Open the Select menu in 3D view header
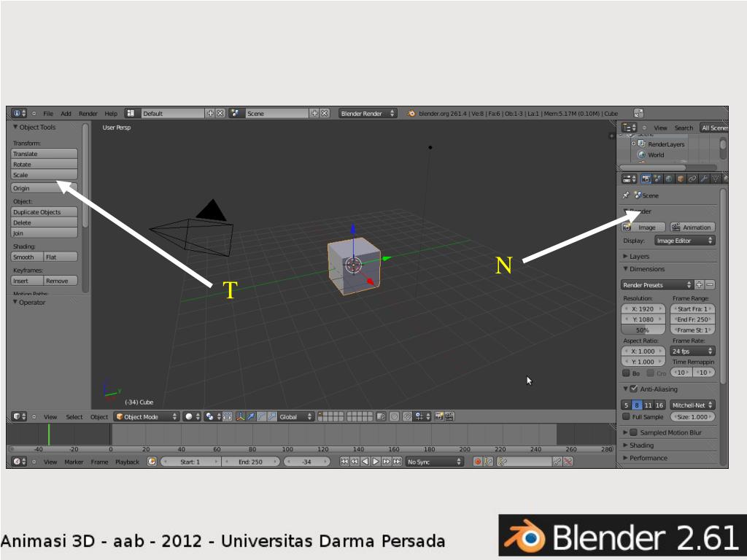This screenshot has width=747, height=560. point(74,416)
